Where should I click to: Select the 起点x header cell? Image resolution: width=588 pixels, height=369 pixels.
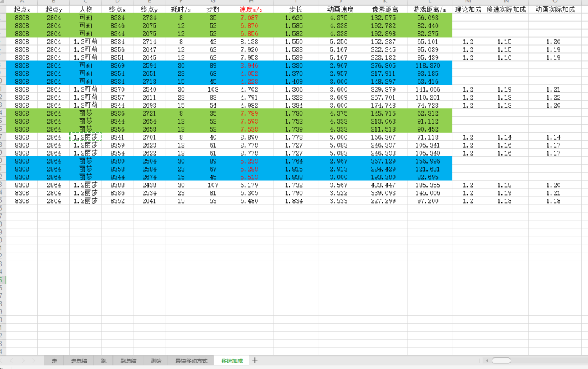tap(22, 9)
